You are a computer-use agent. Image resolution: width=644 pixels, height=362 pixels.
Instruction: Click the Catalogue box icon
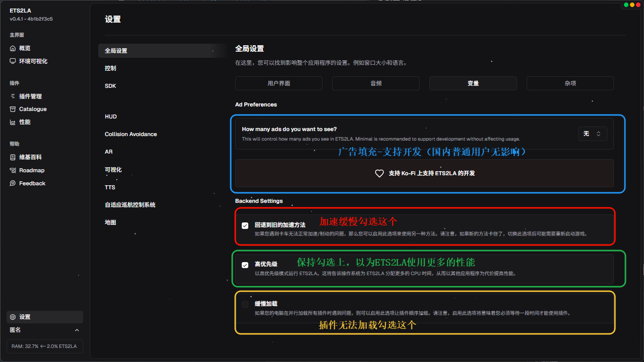tap(13, 109)
